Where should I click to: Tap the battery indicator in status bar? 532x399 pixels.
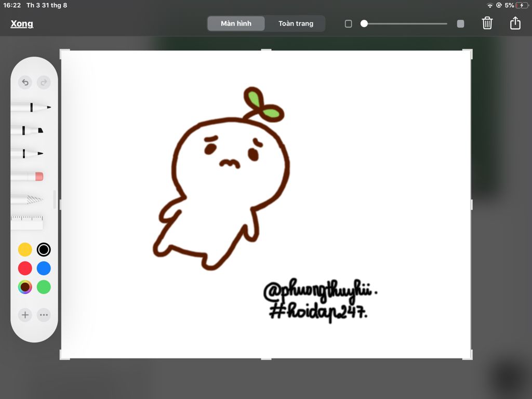tap(521, 5)
